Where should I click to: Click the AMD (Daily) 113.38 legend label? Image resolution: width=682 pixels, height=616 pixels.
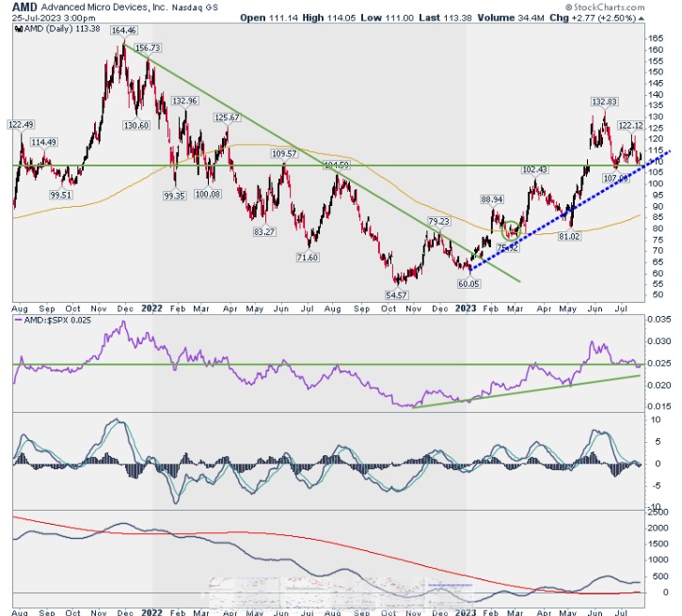click(62, 29)
